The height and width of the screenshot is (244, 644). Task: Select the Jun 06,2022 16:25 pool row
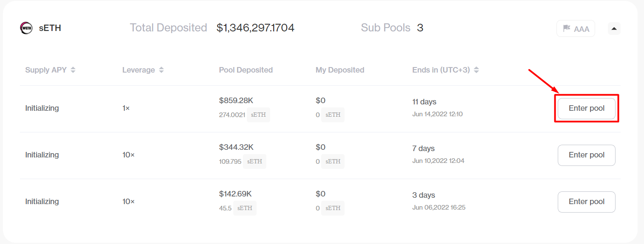pyautogui.click(x=320, y=202)
